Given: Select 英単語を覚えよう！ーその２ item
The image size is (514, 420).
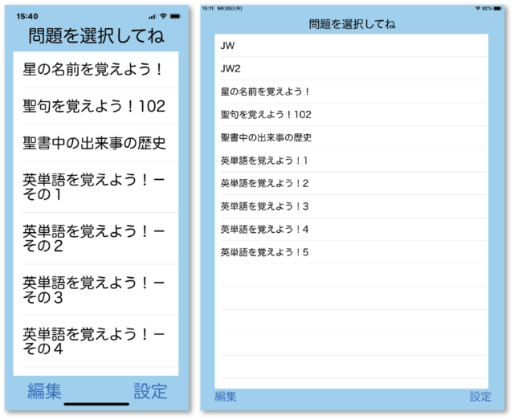Looking at the screenshot, I should (x=96, y=238).
